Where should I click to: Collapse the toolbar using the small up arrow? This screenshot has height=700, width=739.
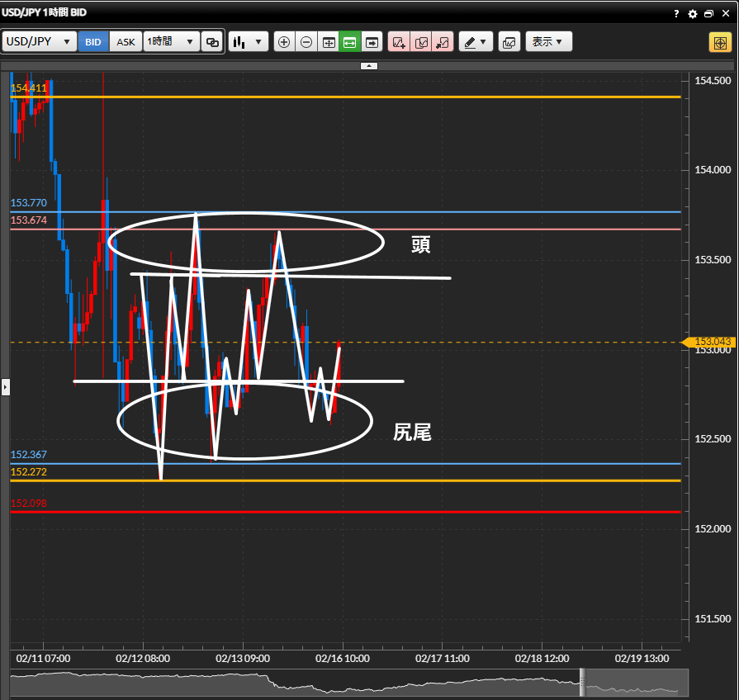click(369, 65)
